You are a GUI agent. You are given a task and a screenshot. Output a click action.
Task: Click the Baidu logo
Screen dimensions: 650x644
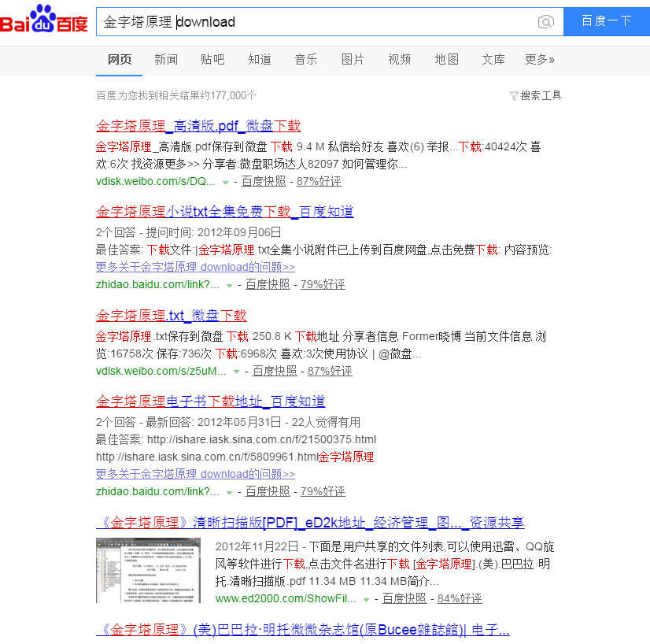tap(43, 19)
